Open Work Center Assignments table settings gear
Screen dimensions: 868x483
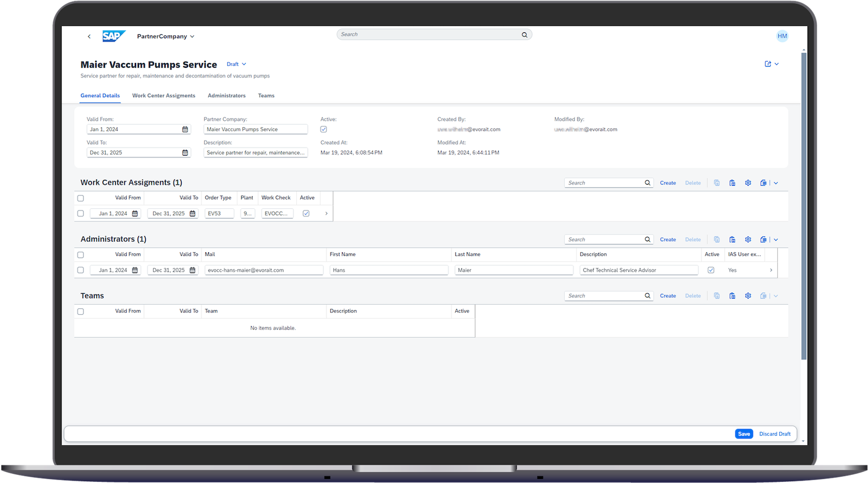(x=748, y=183)
